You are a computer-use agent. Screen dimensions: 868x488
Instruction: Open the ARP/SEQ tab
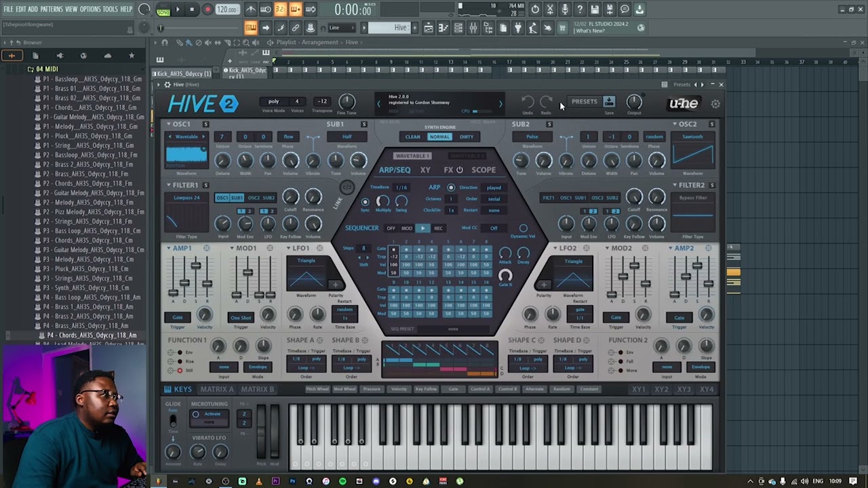point(395,170)
